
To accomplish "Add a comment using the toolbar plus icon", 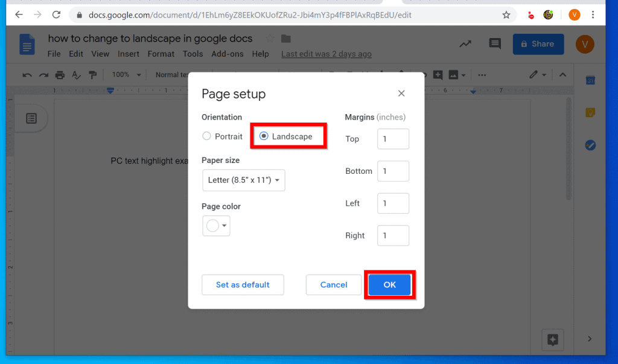I will pos(438,75).
